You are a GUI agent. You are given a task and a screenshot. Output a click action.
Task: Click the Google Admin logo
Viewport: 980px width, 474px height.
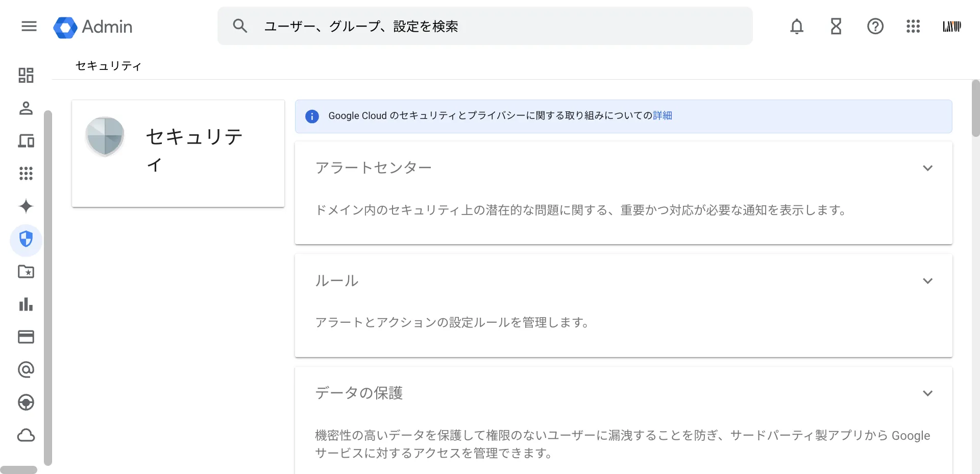pos(93,27)
